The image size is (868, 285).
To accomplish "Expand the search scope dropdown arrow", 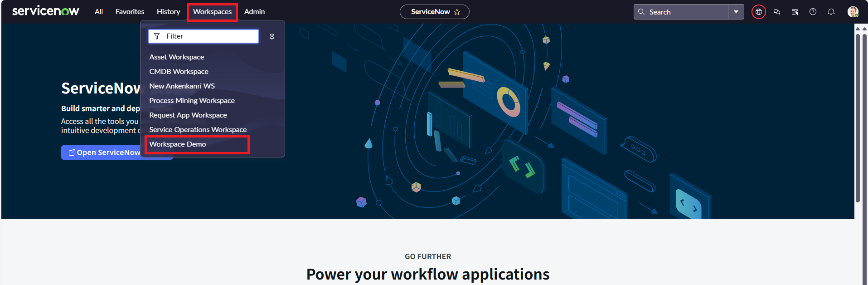I will [736, 12].
